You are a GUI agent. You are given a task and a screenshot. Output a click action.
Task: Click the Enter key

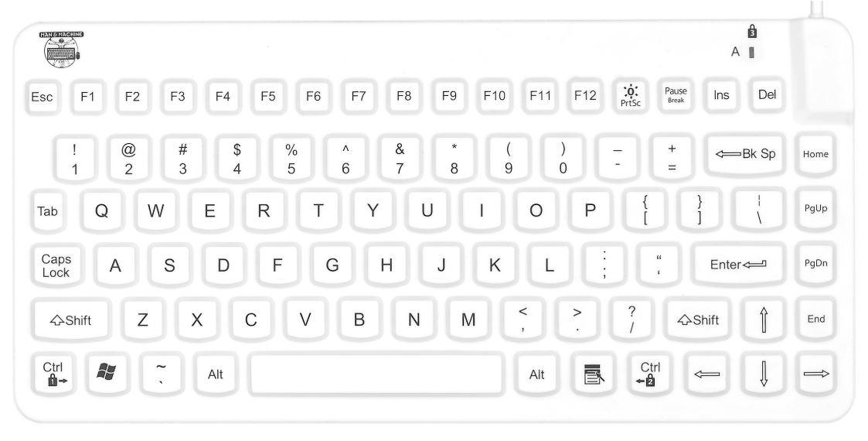tap(738, 265)
